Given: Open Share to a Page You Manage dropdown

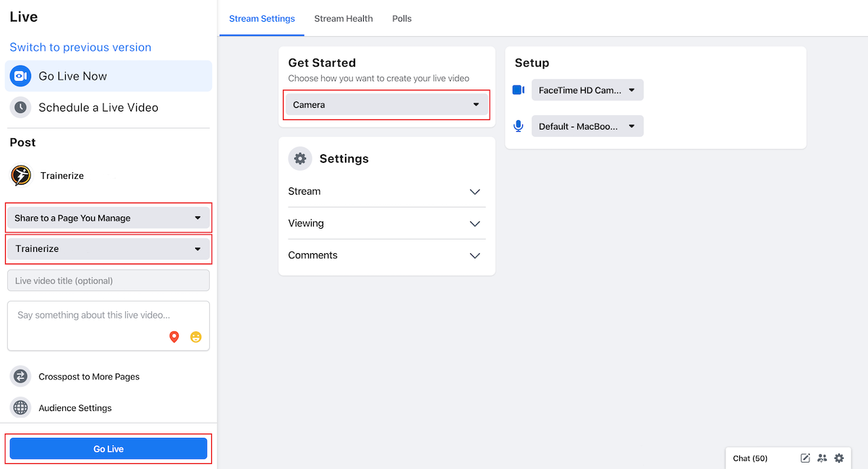Looking at the screenshot, I should coord(109,218).
